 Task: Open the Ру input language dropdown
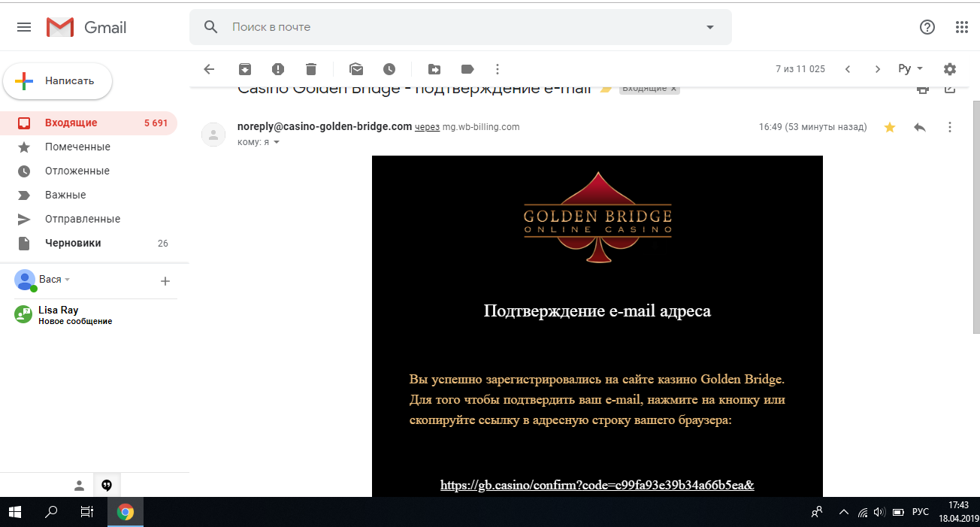click(911, 69)
